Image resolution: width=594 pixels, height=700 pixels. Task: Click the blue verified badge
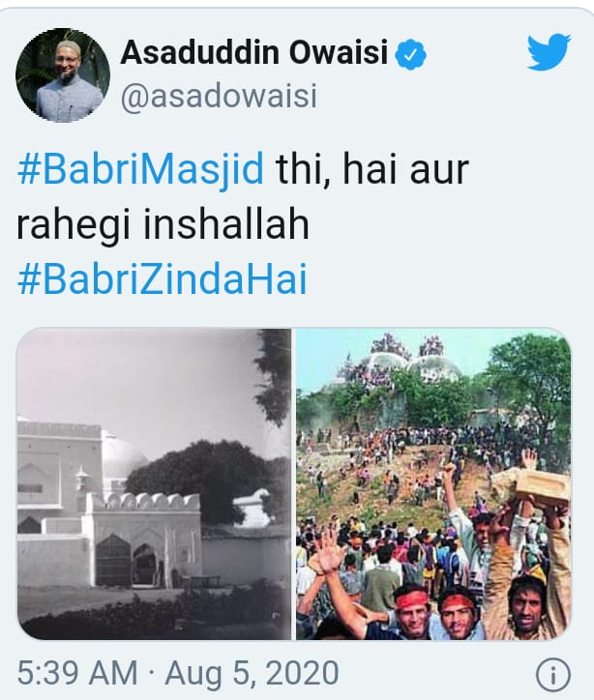(411, 54)
